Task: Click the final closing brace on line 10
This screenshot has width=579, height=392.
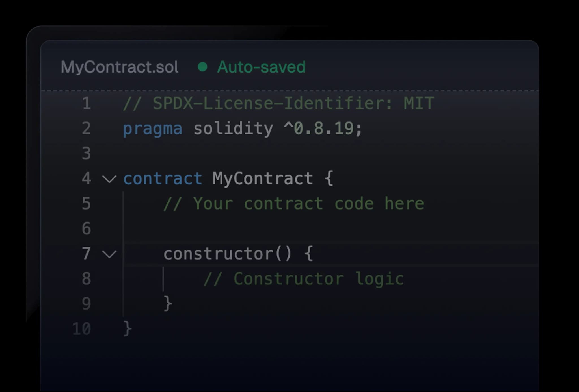Action: (128, 328)
